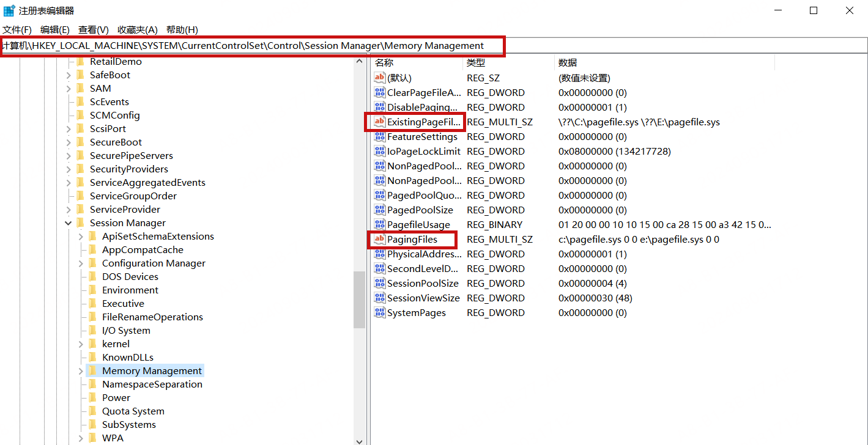Expand the SafeBoot tree node
Image resolution: width=868 pixels, height=445 pixels.
pyautogui.click(x=69, y=75)
